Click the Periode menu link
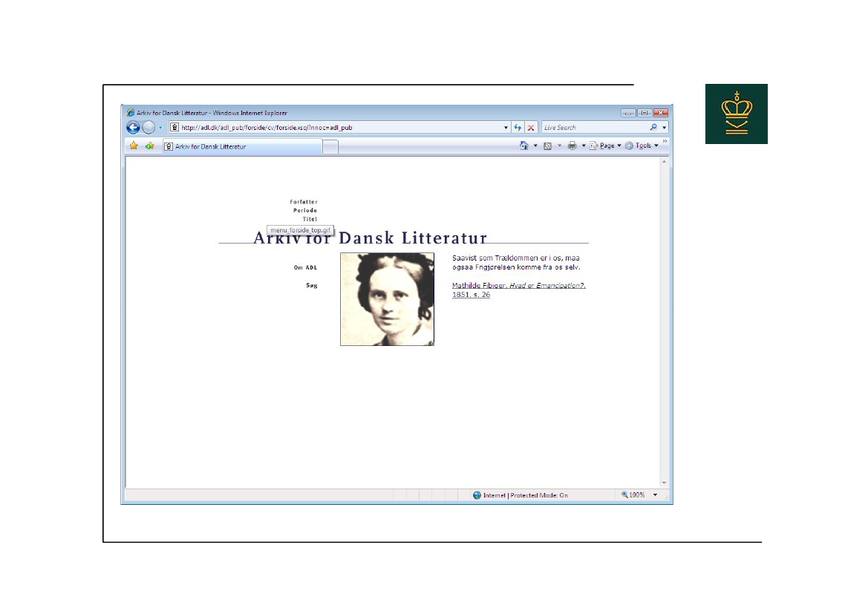Screen dimensions: 868x614 tap(305, 210)
